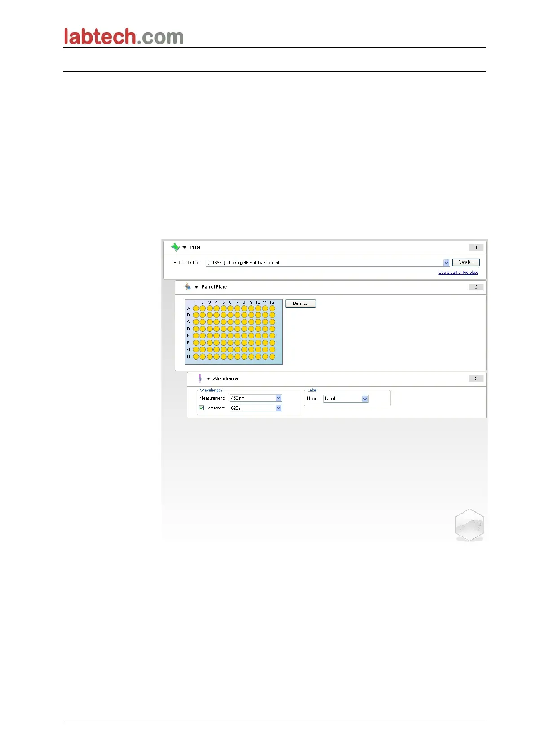Click the 'Plate' section title
Image resolution: width=535 pixels, height=756 pixels.
[195, 247]
